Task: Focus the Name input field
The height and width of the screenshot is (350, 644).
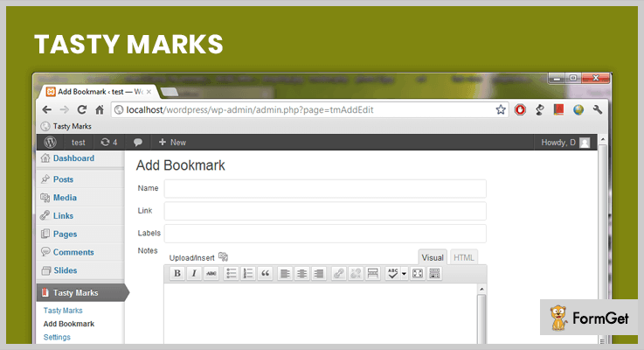Action: pos(325,188)
